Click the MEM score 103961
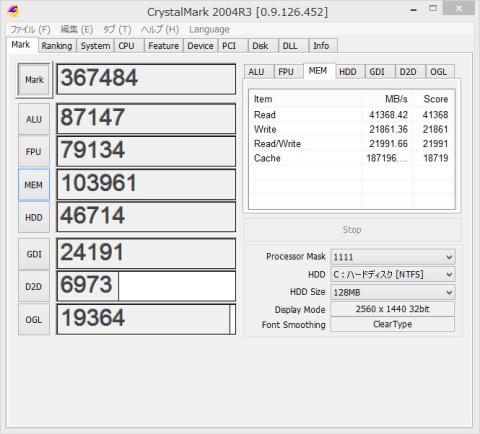480x434 pixels. point(146,184)
